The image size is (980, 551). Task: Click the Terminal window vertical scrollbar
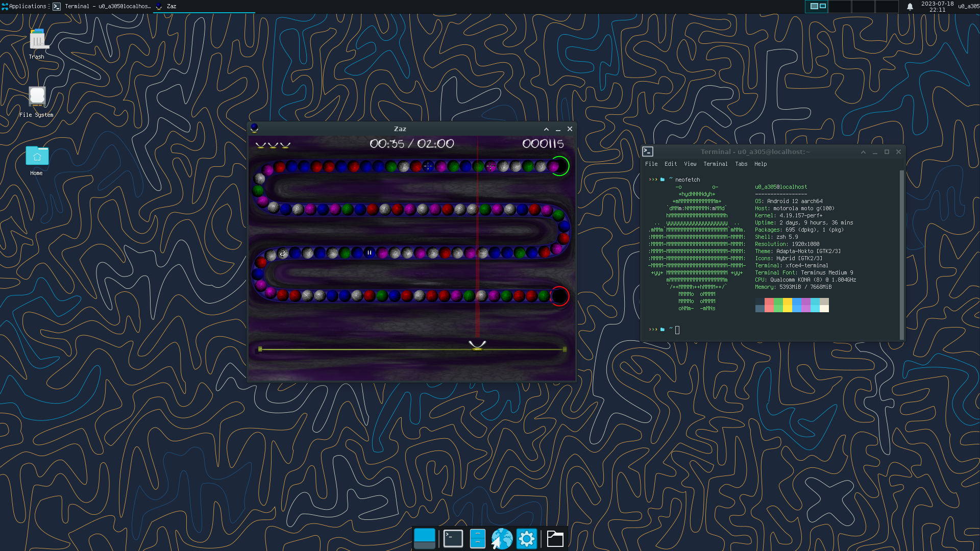point(901,254)
